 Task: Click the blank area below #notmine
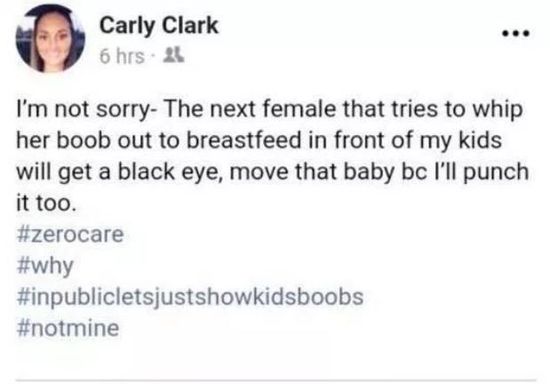point(276,358)
